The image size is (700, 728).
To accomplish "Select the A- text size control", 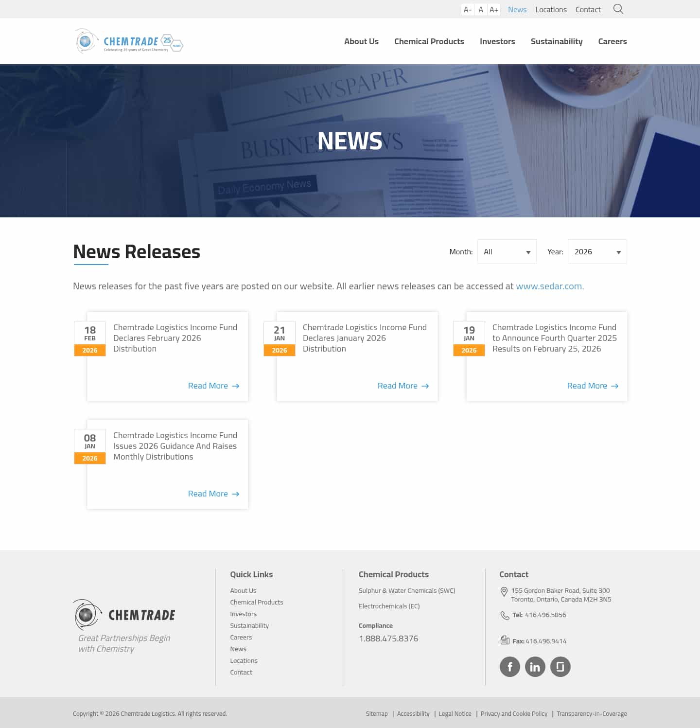I will [x=467, y=9].
